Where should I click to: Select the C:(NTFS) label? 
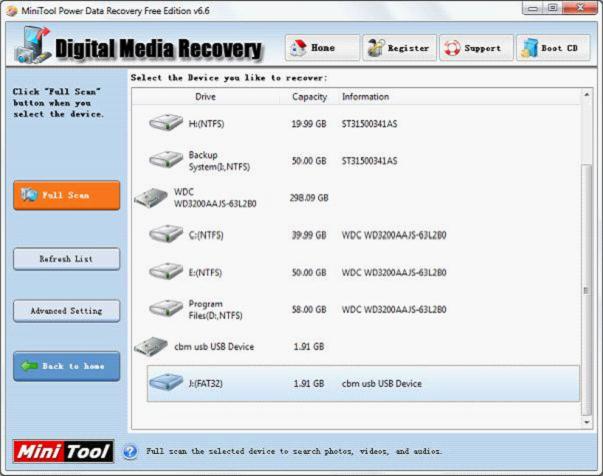pos(206,235)
